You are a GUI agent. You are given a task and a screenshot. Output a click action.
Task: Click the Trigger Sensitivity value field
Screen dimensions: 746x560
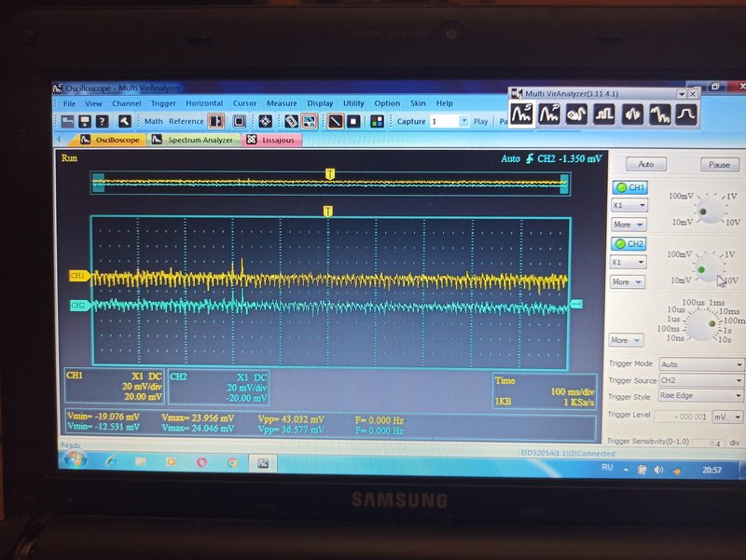pyautogui.click(x=711, y=443)
